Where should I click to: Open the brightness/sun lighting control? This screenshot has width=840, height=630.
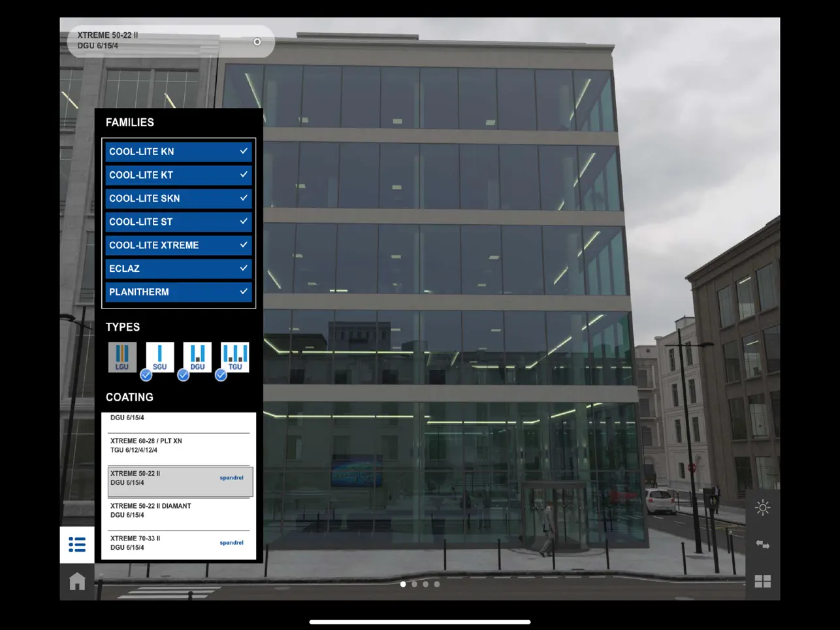click(x=762, y=508)
